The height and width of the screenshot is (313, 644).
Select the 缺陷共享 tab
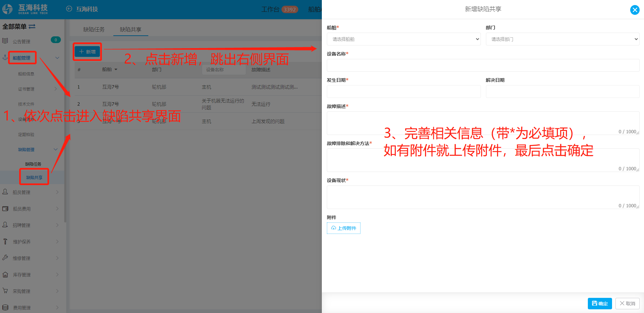point(130,29)
